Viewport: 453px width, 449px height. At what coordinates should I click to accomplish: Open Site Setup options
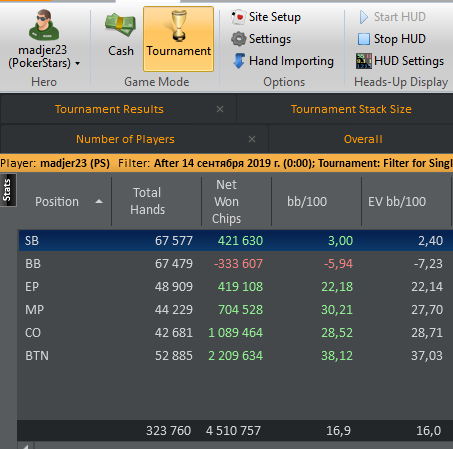(x=266, y=17)
